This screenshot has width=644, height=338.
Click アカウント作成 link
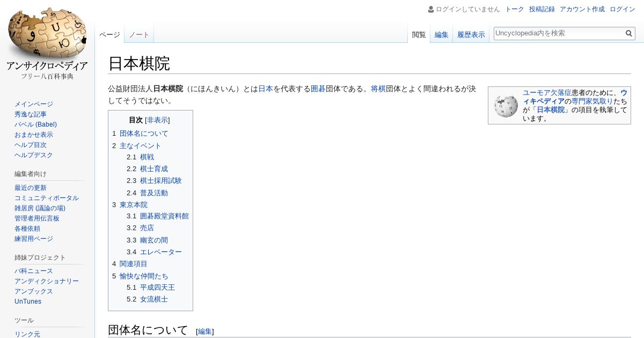point(582,9)
